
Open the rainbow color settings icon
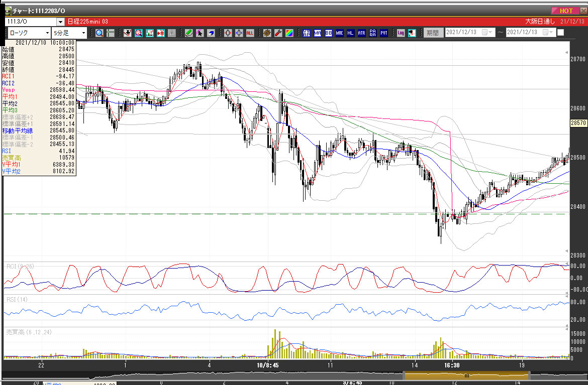coord(289,33)
